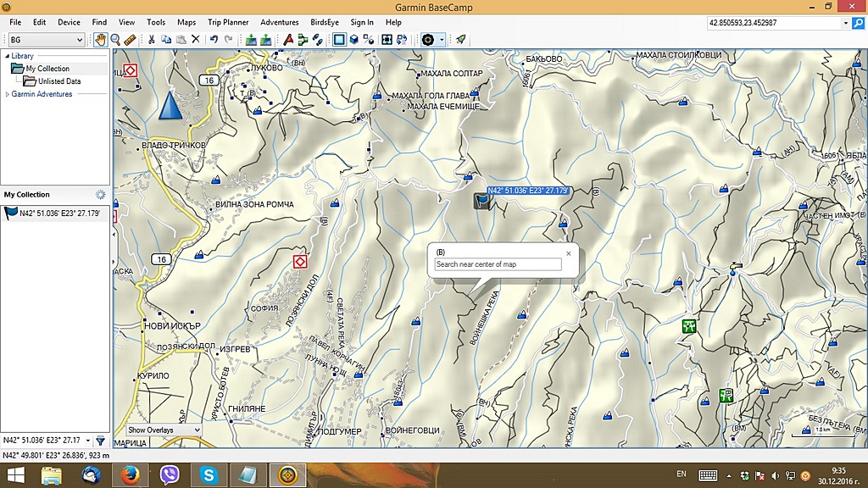Click the sync views arrows icon
Image resolution: width=868 pixels, height=488 pixels.
pos(402,39)
